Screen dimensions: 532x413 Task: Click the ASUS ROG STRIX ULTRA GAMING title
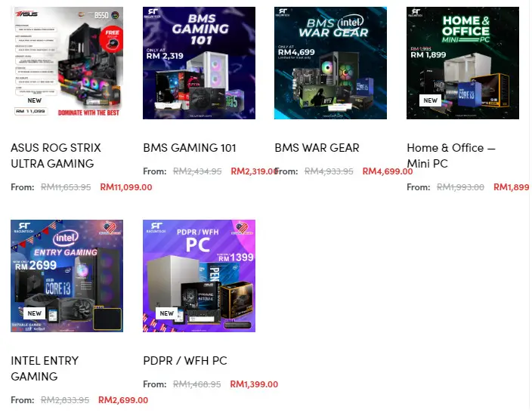56,156
